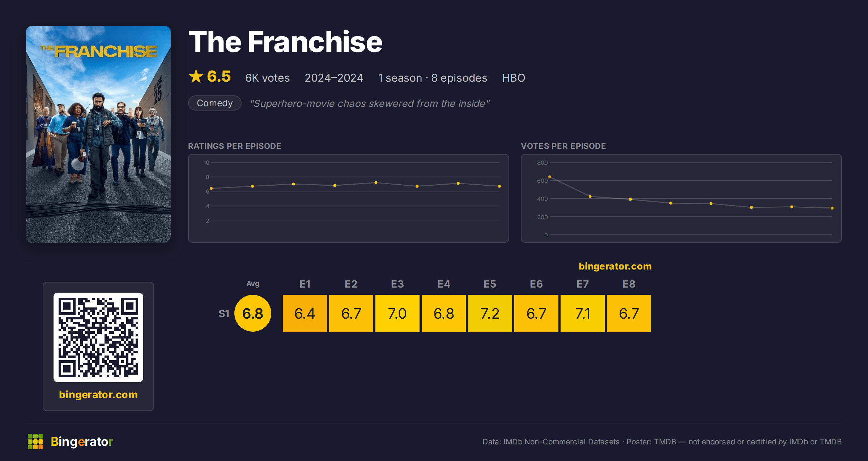Click the gold star rating icon
This screenshot has width=868, height=461.
(x=196, y=76)
